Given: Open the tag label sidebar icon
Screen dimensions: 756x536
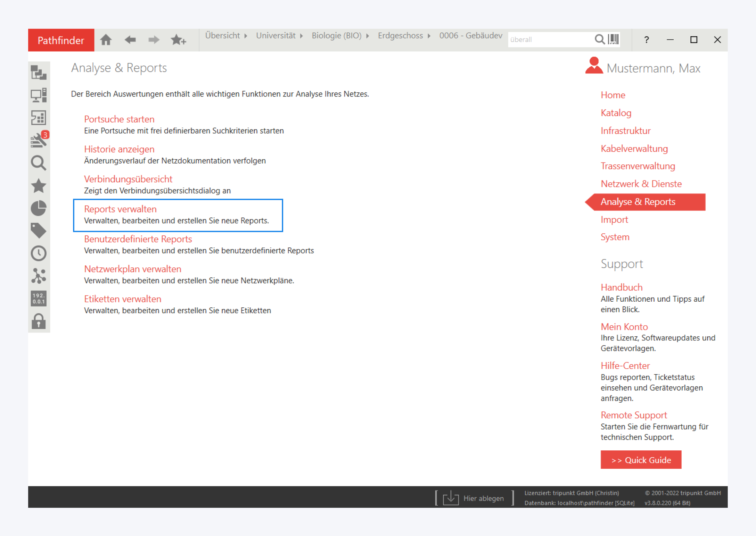Looking at the screenshot, I should click(38, 231).
